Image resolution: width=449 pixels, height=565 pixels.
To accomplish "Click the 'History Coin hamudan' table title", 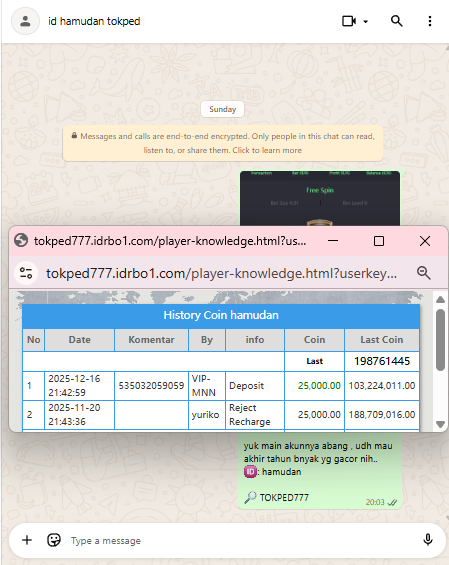I will tap(221, 315).
